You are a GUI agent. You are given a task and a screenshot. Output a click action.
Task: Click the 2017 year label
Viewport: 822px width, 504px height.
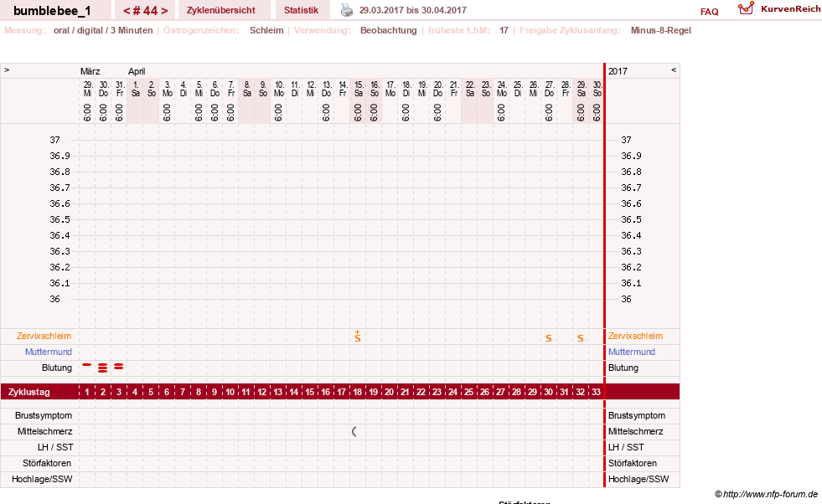click(618, 71)
